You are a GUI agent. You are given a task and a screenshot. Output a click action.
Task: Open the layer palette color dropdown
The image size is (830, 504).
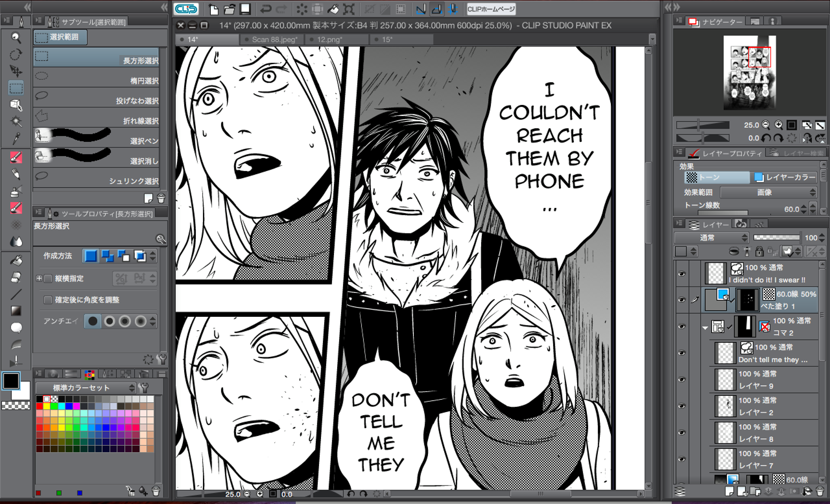click(x=685, y=251)
